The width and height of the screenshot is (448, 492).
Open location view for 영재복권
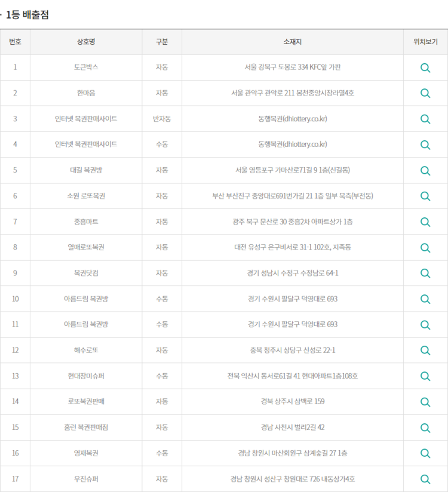point(425,453)
